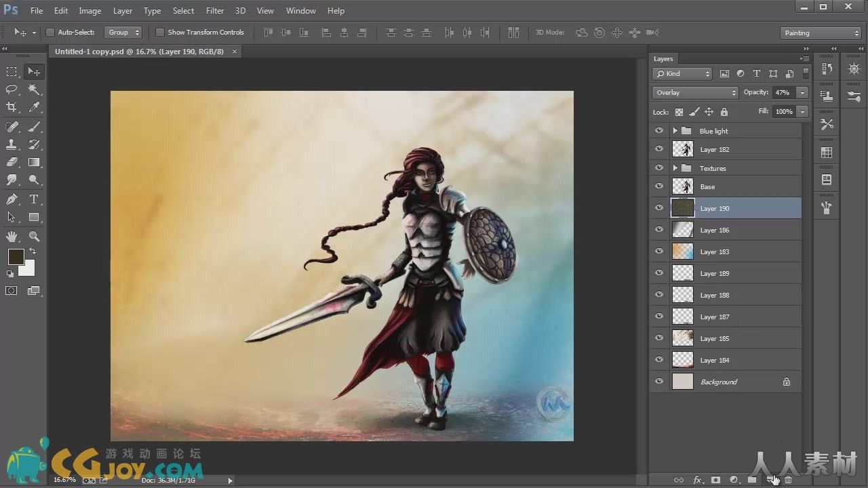Select the Lasso tool
The width and height of the screenshot is (868, 488).
pos(12,89)
